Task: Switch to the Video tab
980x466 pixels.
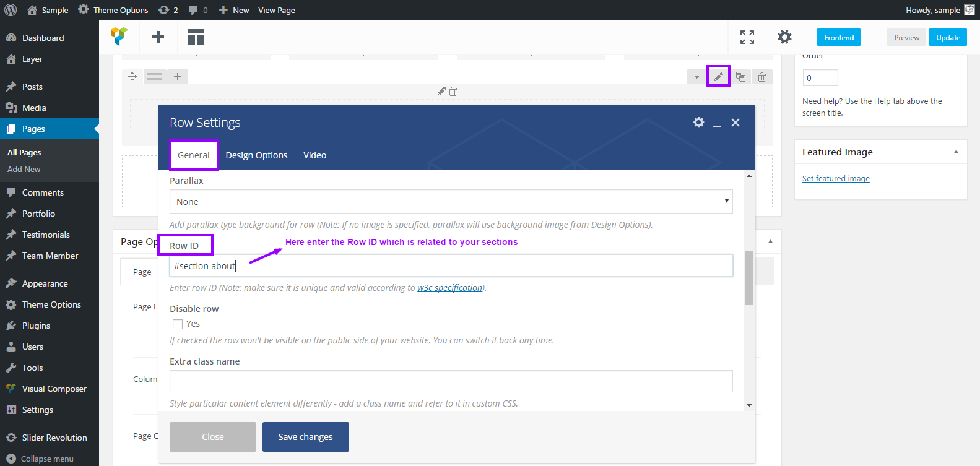Action: point(314,155)
